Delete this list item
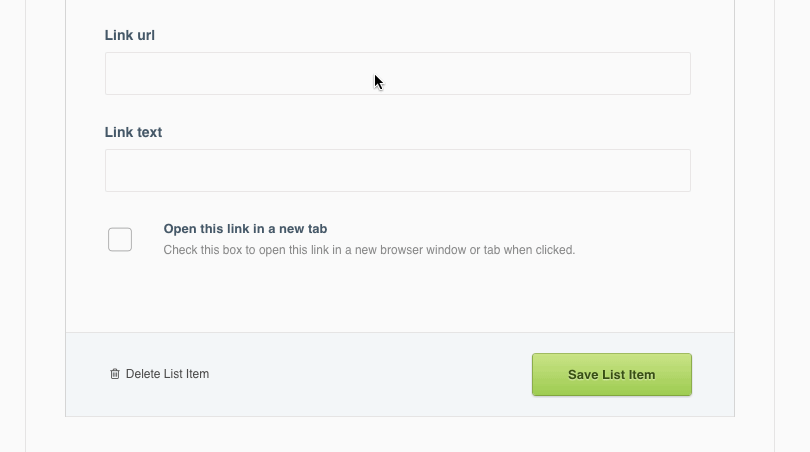 [167, 374]
